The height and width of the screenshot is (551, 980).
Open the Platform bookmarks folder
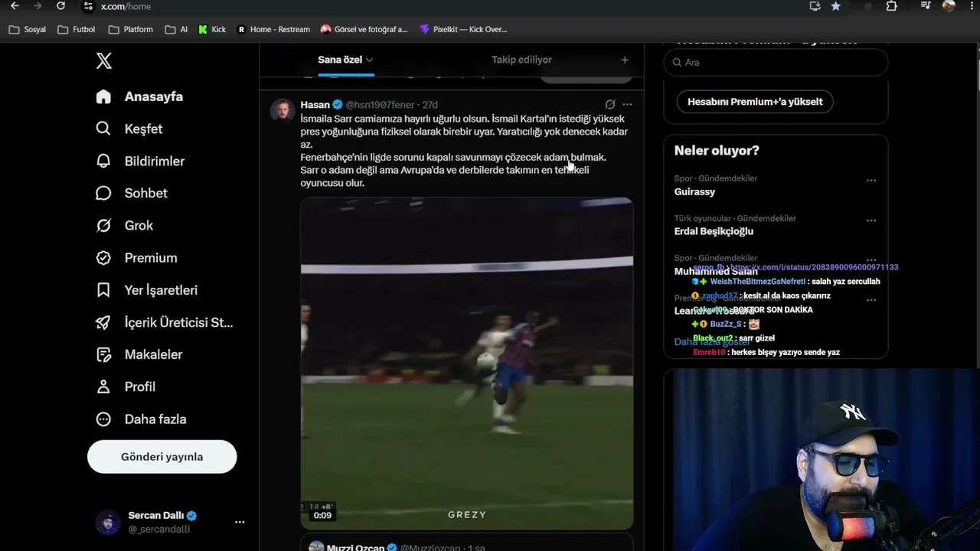(x=131, y=30)
